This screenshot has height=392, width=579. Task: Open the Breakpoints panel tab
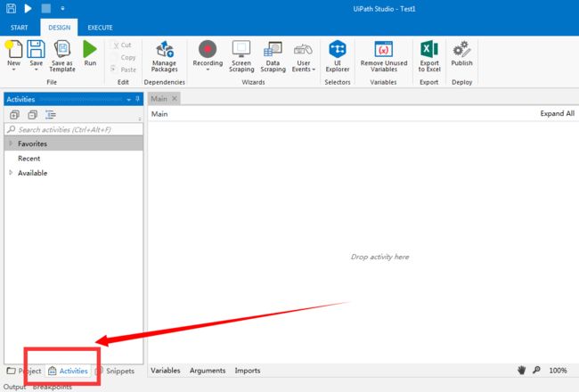(x=52, y=387)
